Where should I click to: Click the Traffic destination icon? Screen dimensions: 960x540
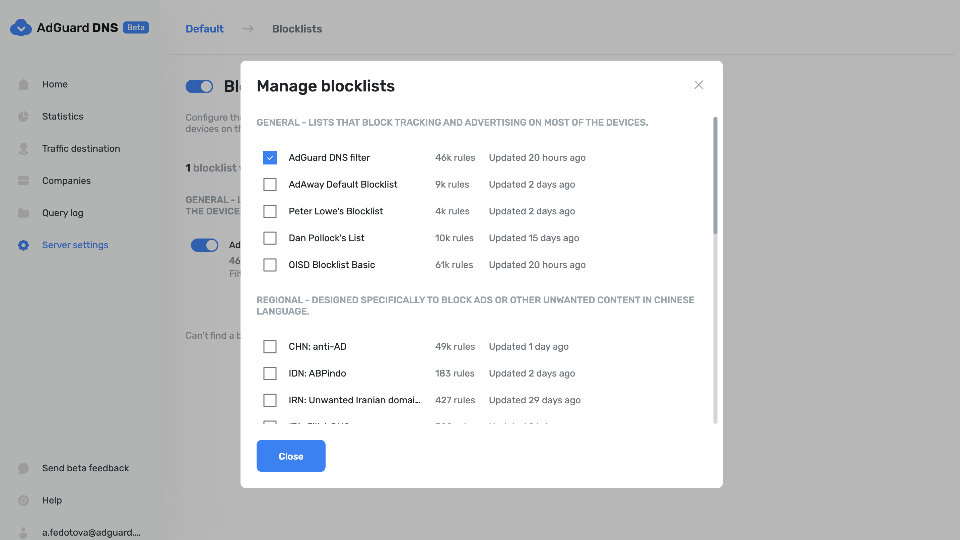tap(23, 149)
